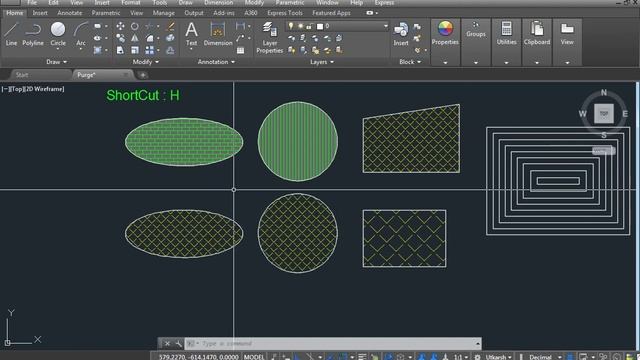Close the command line with X
Viewport: 640px width, 360px height.
click(x=167, y=344)
